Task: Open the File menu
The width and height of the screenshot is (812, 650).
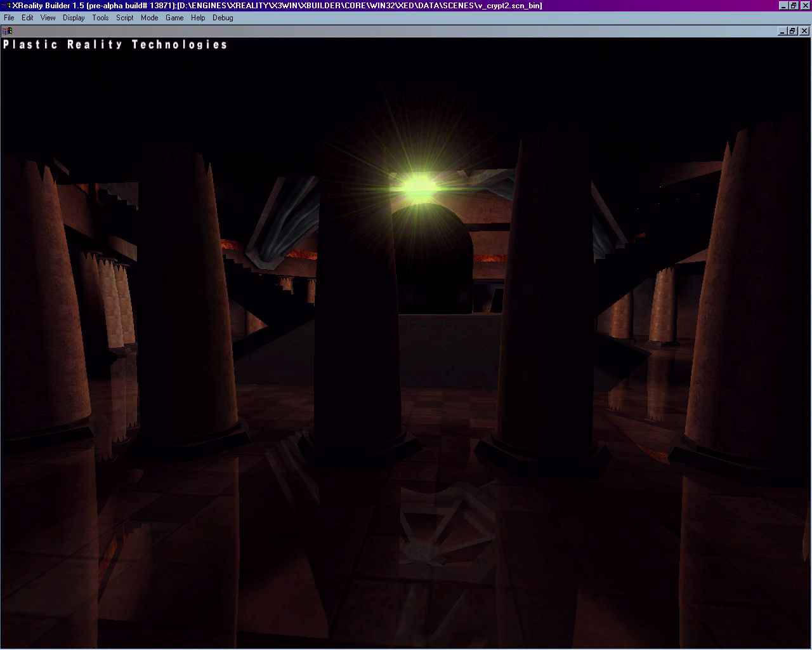Action: pos(9,18)
